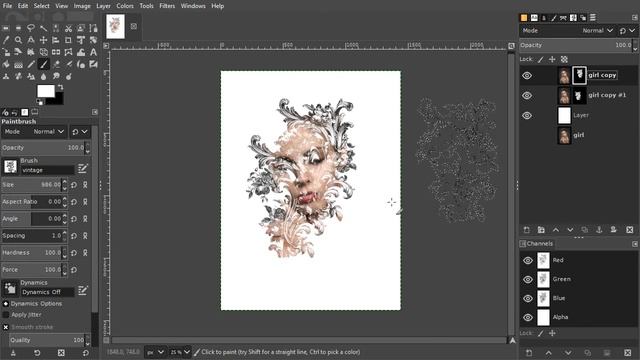The height and width of the screenshot is (360, 640).
Task: Create a new channel
Action: [x=529, y=353]
